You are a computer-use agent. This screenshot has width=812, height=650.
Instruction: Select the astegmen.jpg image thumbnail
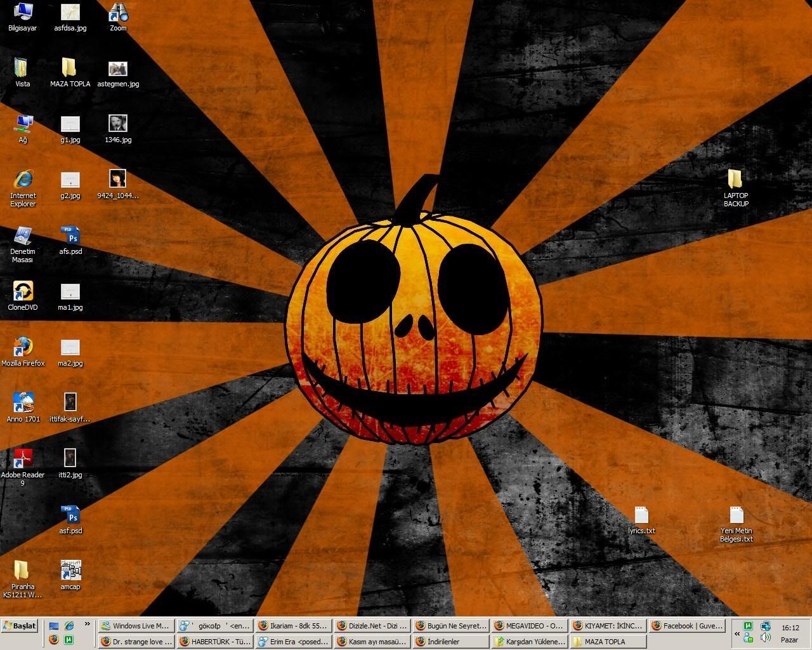[x=118, y=69]
